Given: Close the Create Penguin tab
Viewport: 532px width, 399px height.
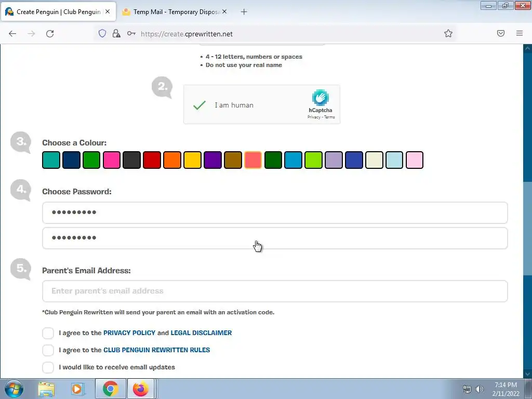Looking at the screenshot, I should pos(108,11).
